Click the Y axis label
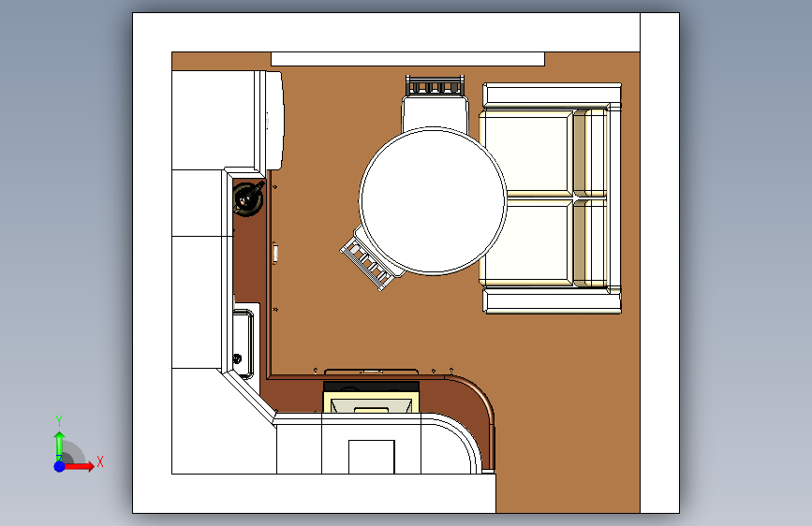812x526 pixels. tap(59, 421)
